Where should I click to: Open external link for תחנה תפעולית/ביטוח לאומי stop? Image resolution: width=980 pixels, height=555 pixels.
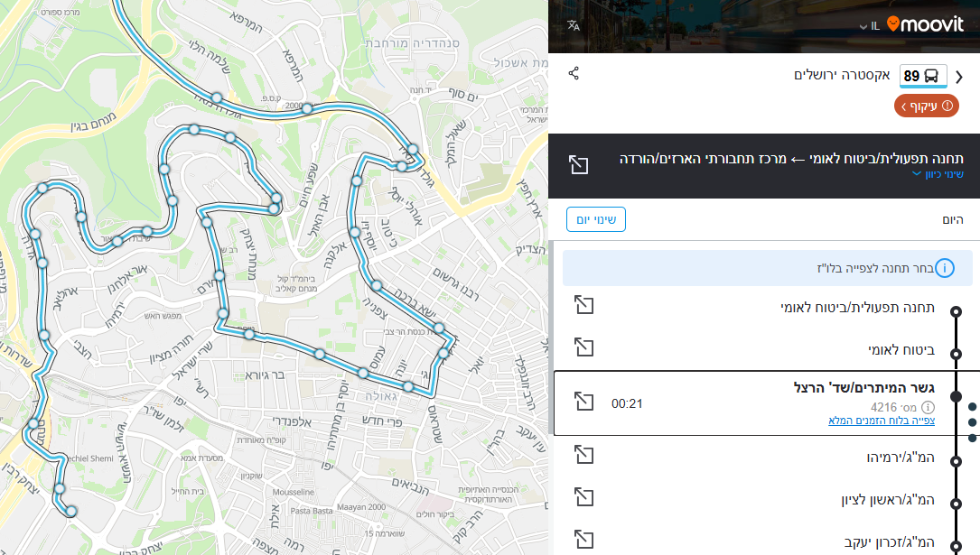584,305
